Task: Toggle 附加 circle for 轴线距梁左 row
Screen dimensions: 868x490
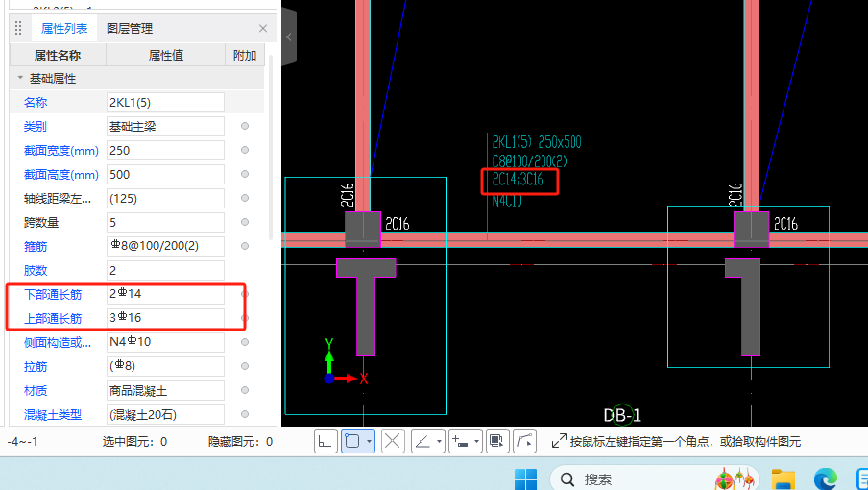Action: (x=245, y=198)
